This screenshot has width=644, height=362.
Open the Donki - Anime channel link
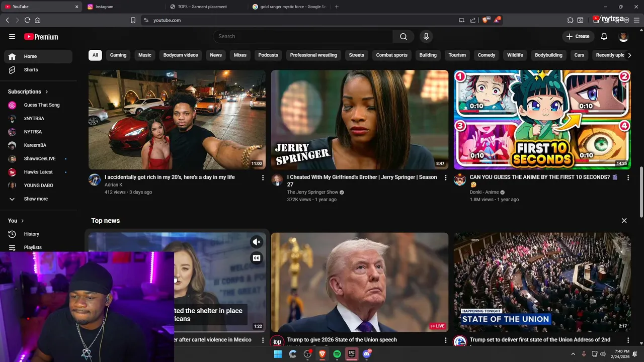tap(484, 193)
